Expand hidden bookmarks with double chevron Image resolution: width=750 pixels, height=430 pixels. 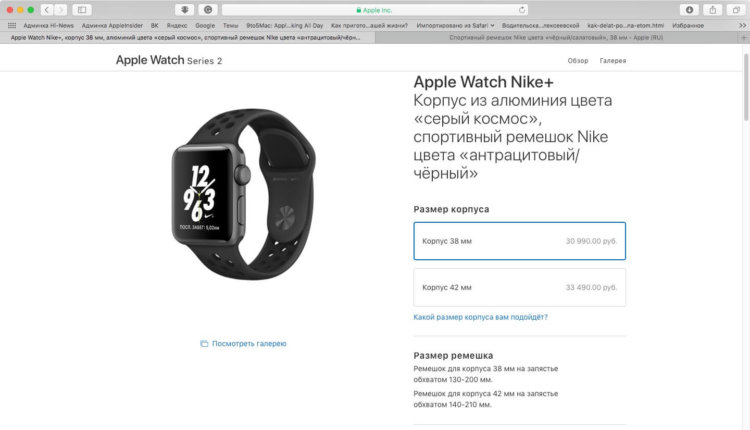742,25
